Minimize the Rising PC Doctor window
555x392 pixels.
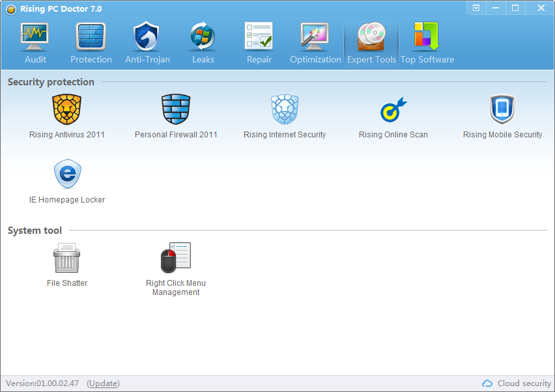tap(496, 8)
